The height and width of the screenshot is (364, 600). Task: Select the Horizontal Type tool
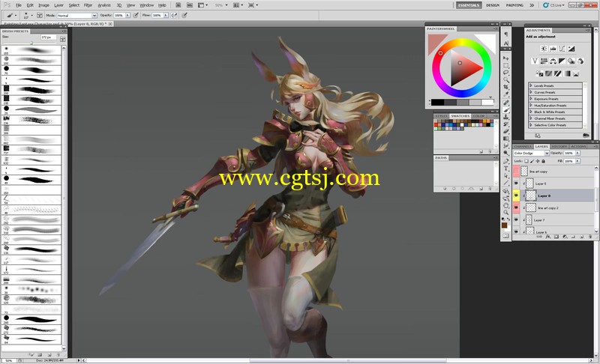pos(505,168)
